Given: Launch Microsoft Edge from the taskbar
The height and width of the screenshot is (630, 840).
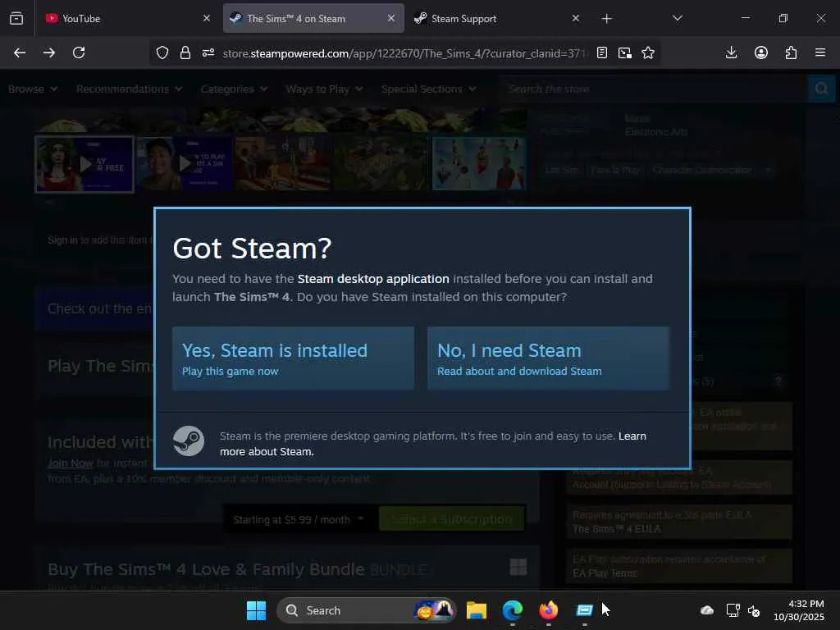Looking at the screenshot, I should [512, 610].
